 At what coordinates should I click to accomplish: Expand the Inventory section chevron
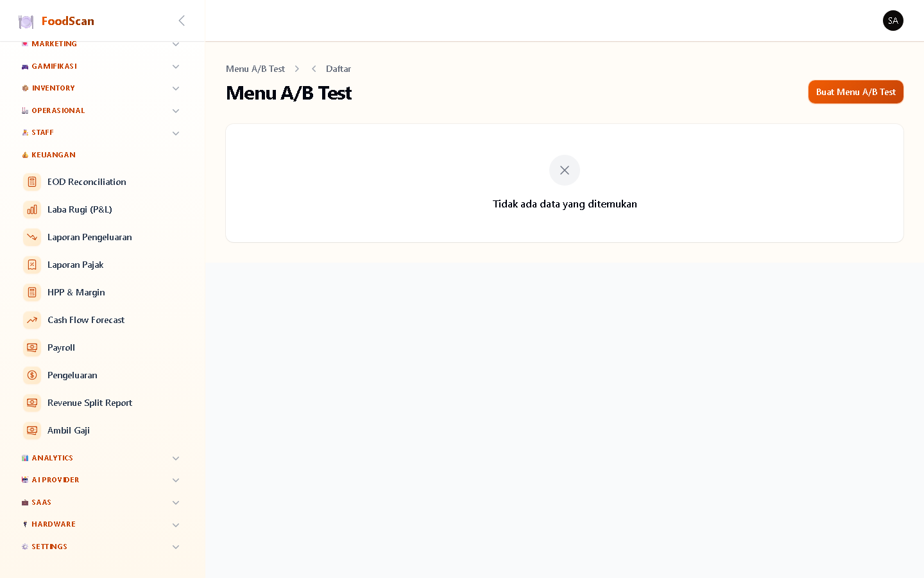tap(176, 89)
